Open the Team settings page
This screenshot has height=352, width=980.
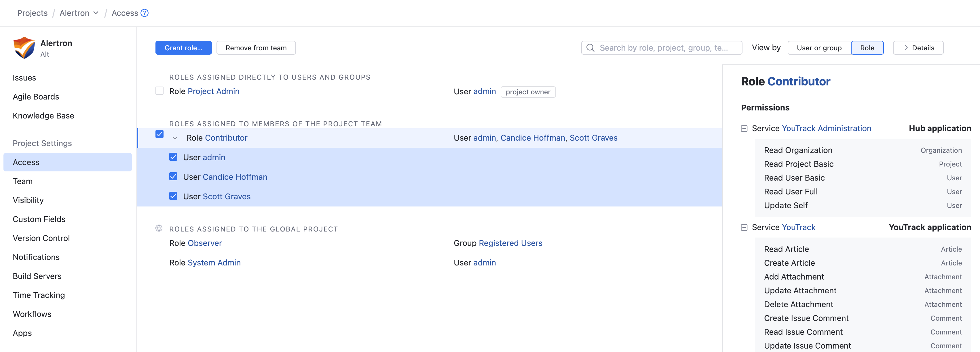[23, 181]
